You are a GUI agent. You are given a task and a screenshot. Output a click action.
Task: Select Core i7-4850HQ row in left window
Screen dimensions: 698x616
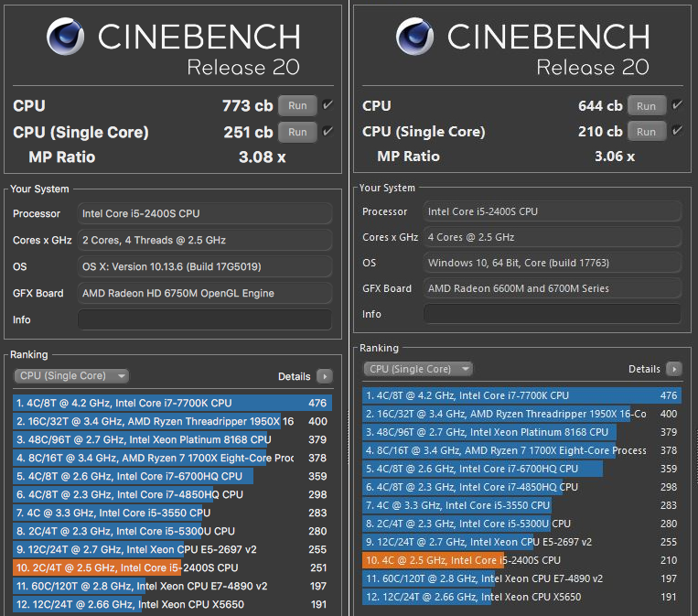(x=172, y=494)
